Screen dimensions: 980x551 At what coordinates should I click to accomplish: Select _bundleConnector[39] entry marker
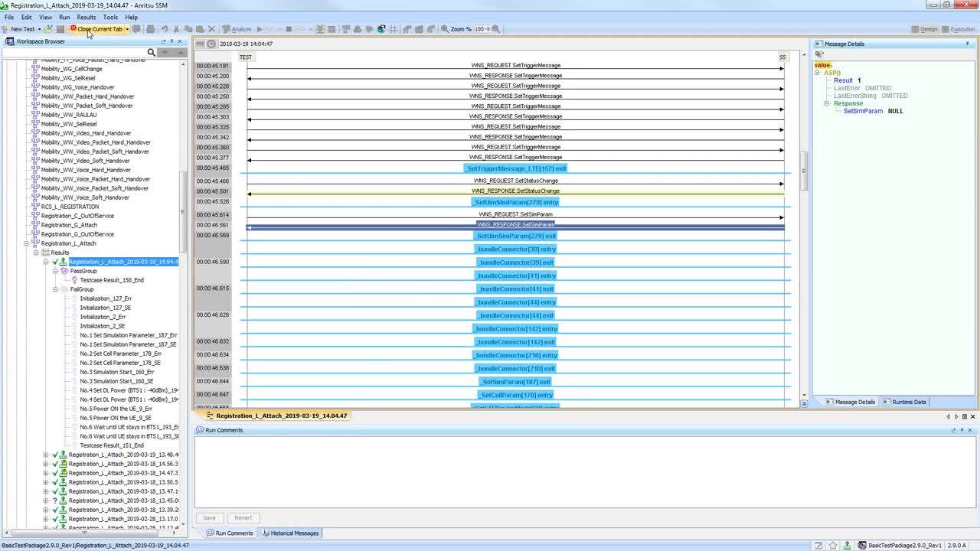514,249
